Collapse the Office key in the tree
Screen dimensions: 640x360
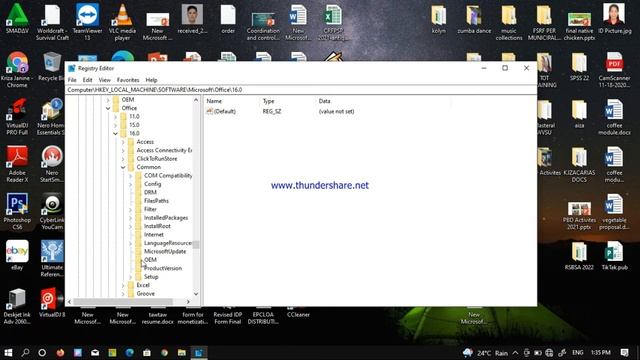point(108,108)
